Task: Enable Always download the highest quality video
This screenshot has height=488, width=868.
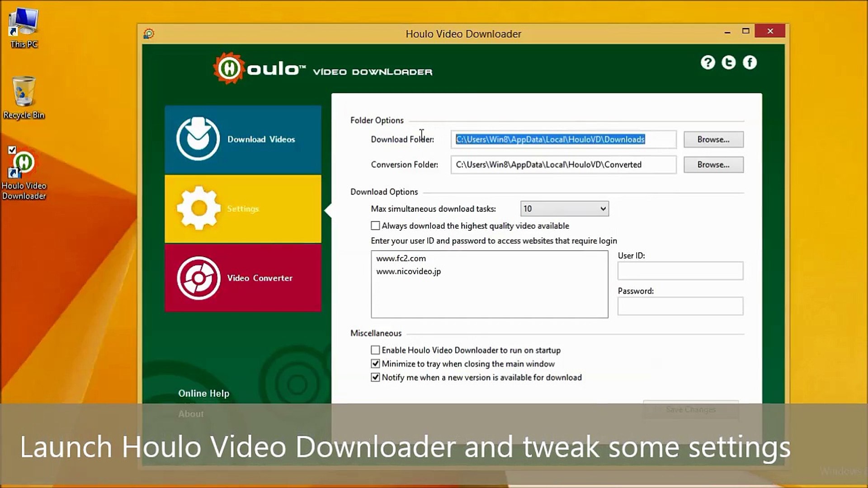Action: click(x=375, y=225)
